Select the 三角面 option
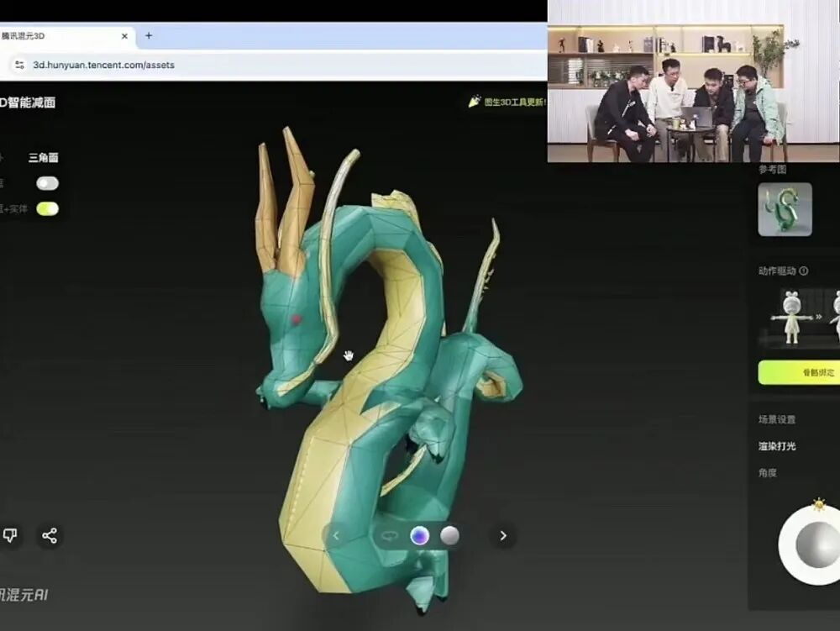Viewport: 840px width, 631px height. click(44, 157)
